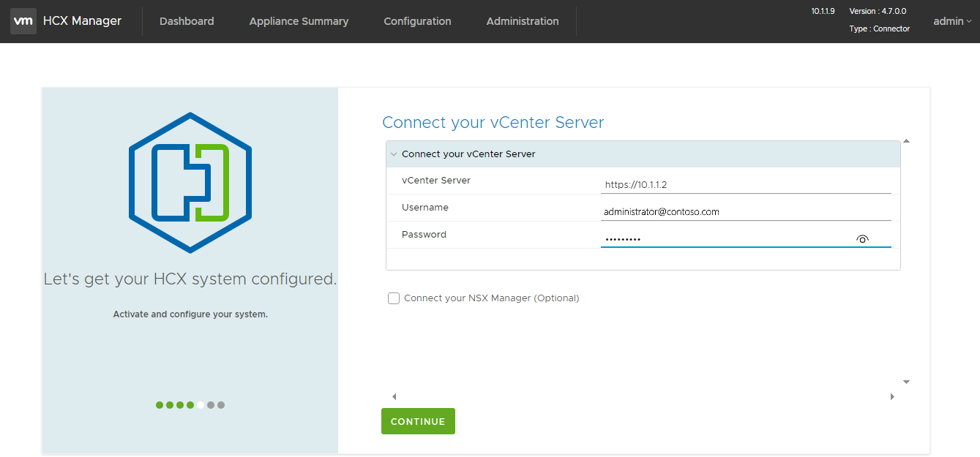Open the admin user dropdown
Viewport: 980px width, 457px height.
pos(952,21)
